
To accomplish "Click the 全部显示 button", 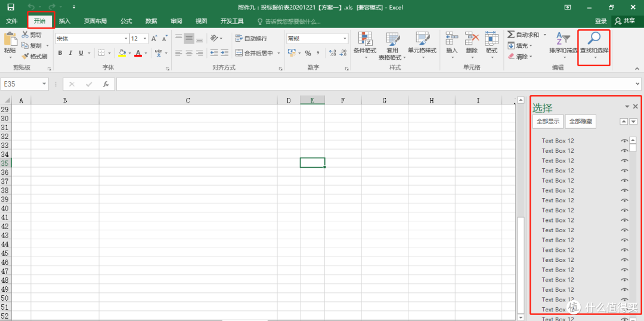I will pyautogui.click(x=548, y=122).
